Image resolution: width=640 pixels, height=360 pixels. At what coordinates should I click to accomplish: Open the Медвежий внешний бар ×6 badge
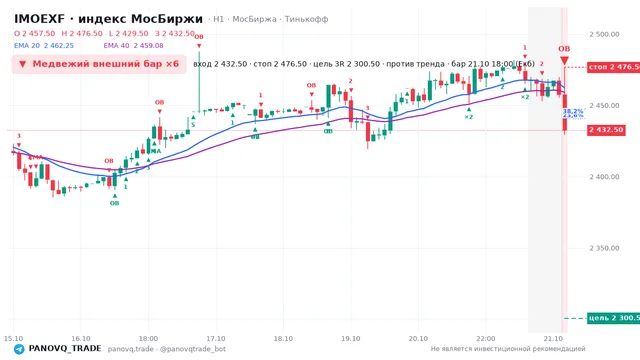click(x=99, y=64)
